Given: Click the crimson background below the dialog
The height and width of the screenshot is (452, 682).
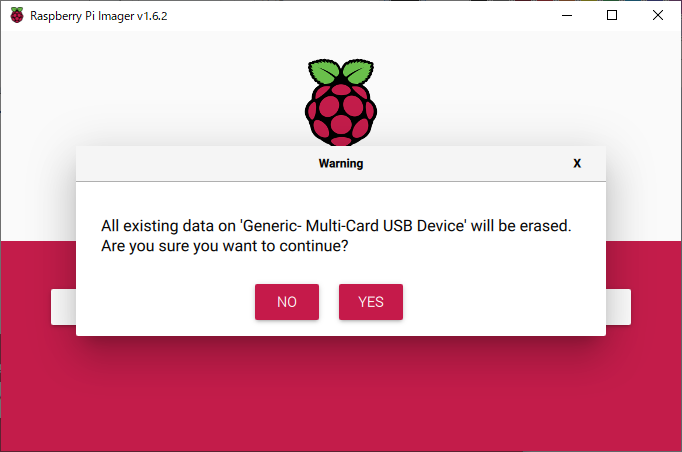Looking at the screenshot, I should coord(341,394).
